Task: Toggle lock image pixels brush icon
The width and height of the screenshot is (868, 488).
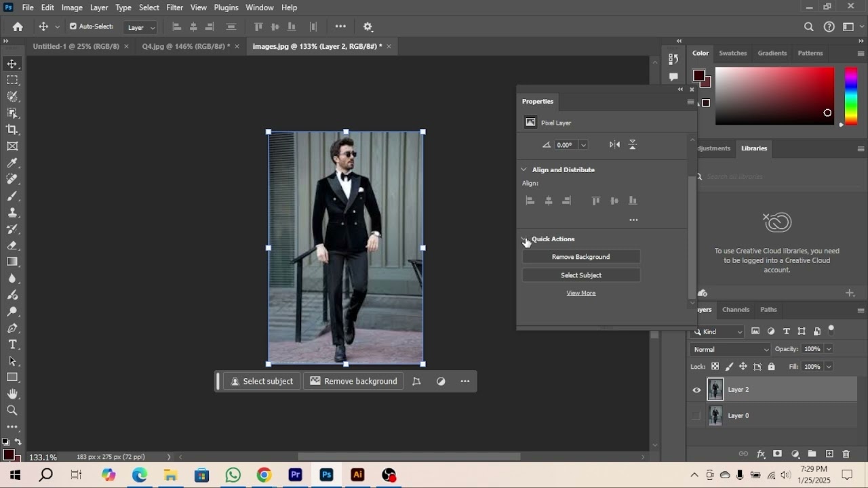Action: tap(729, 367)
